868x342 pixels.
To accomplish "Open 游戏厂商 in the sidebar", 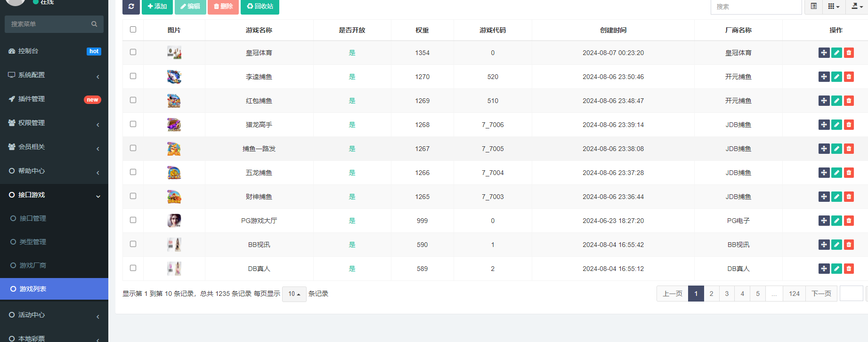I will (x=33, y=265).
